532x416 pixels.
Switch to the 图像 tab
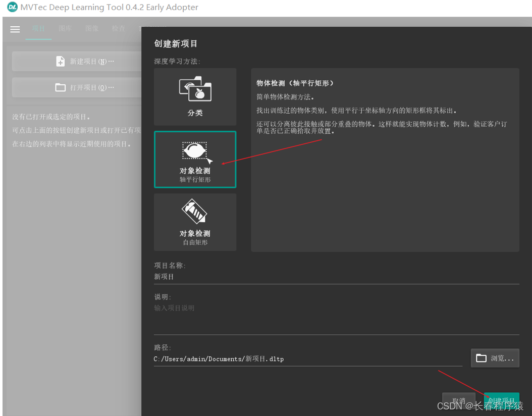pyautogui.click(x=91, y=29)
